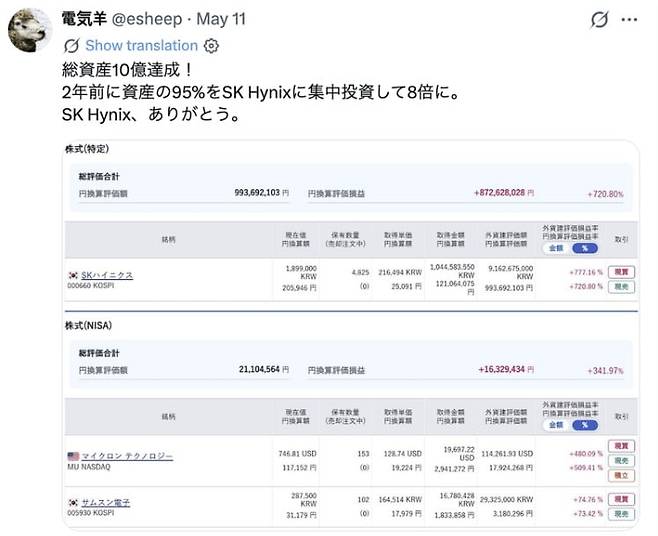Open the 電気羊 profile avatar
The image size is (658, 536).
click(x=29, y=30)
